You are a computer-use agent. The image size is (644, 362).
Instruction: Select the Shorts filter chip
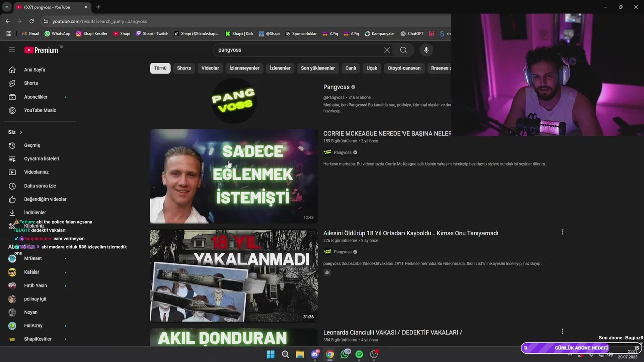[184, 68]
